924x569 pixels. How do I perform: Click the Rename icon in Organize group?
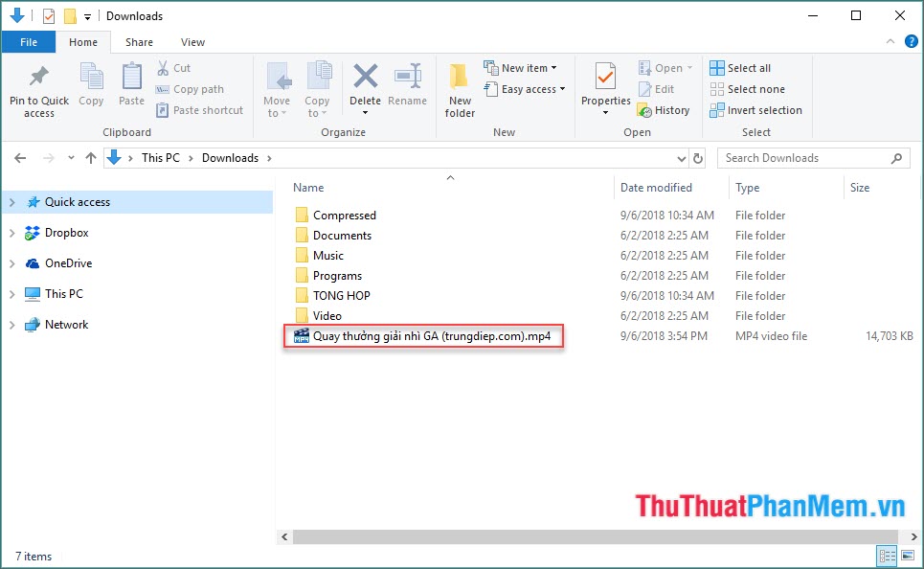[408, 78]
